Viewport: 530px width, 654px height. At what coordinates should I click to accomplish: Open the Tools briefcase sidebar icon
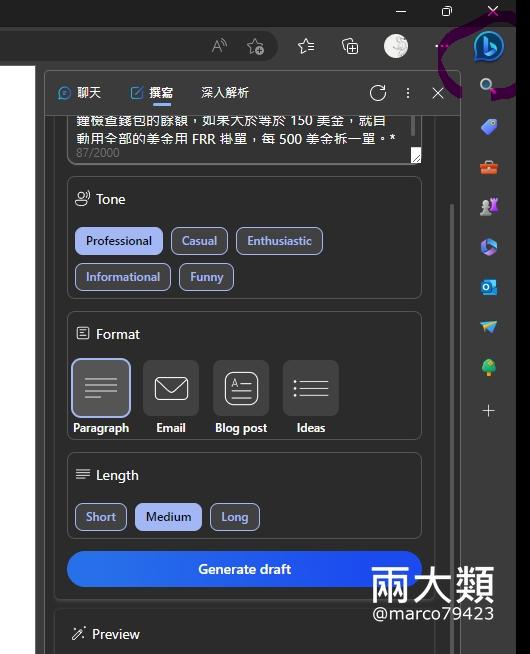click(489, 167)
